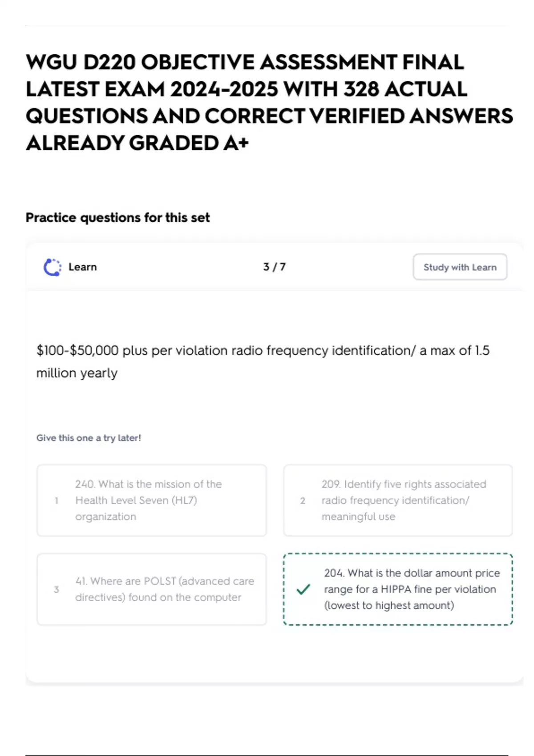Click the number 1 badge on the HL7 option
534x756 pixels.
coord(57,501)
